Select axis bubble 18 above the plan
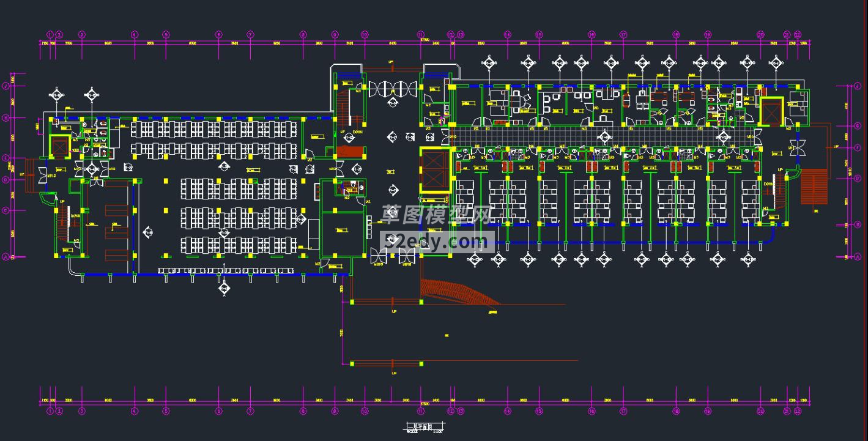 (676, 35)
